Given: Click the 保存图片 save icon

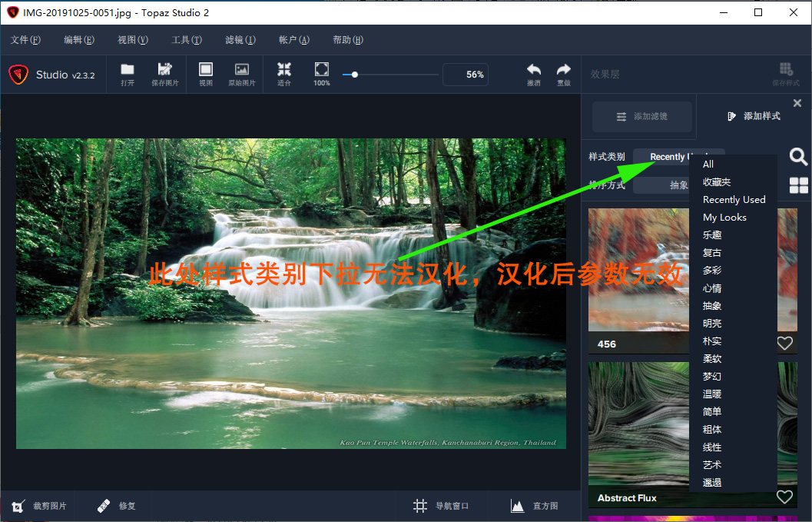Looking at the screenshot, I should click(x=164, y=74).
